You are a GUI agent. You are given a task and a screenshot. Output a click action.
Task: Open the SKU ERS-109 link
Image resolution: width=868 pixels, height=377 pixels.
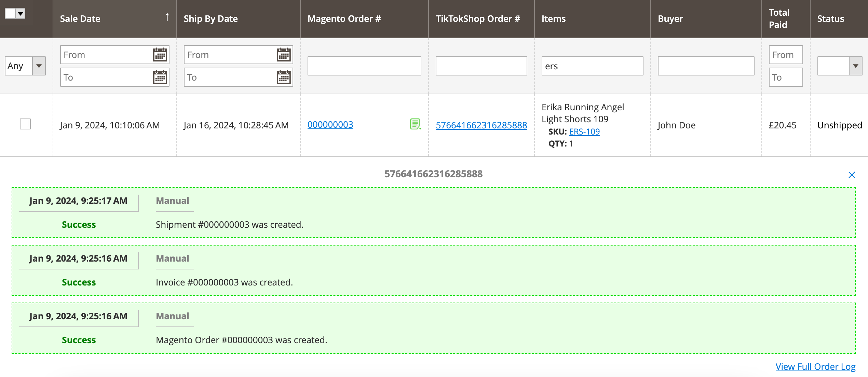(584, 131)
